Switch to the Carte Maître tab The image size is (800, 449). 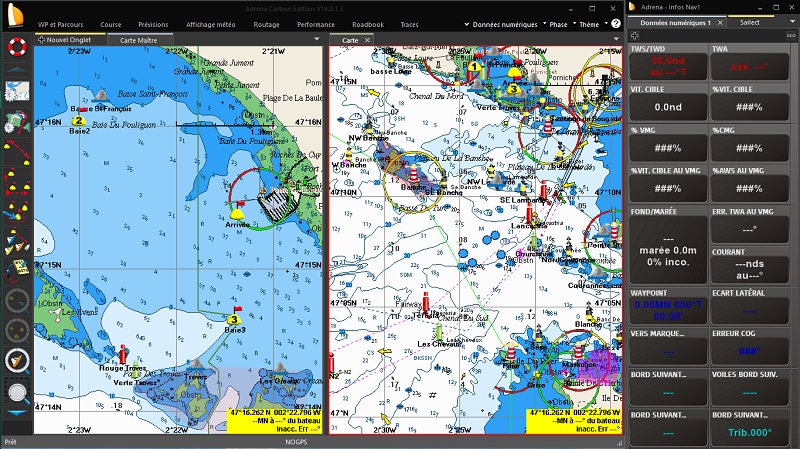pyautogui.click(x=139, y=40)
